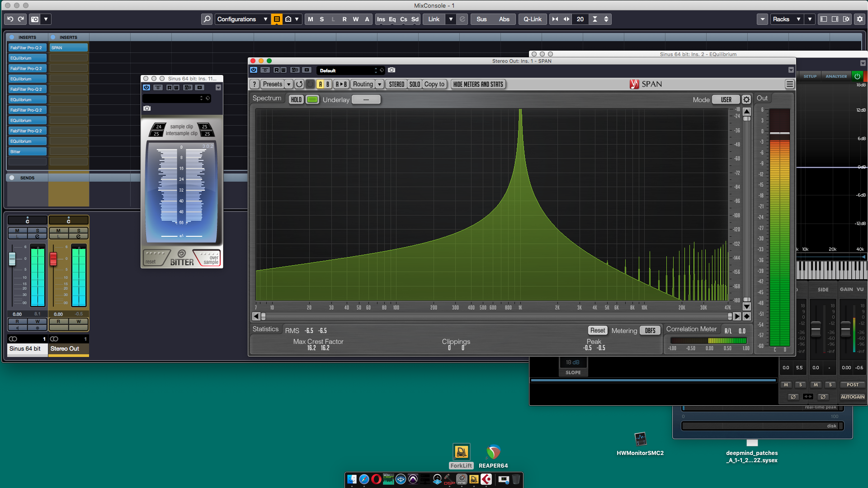868x488 pixels.
Task: Open SPAN help question mark button
Action: [x=255, y=84]
